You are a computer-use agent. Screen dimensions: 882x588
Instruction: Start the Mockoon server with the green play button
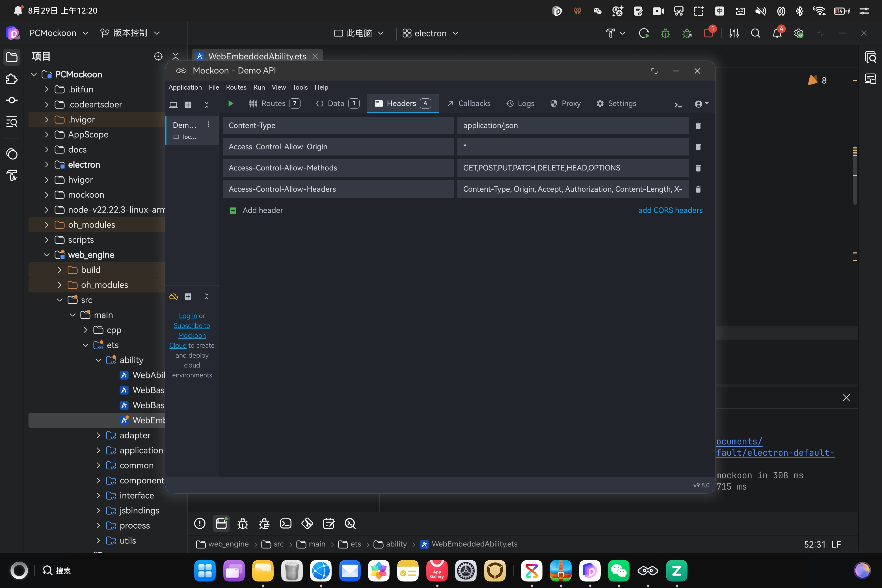231,103
